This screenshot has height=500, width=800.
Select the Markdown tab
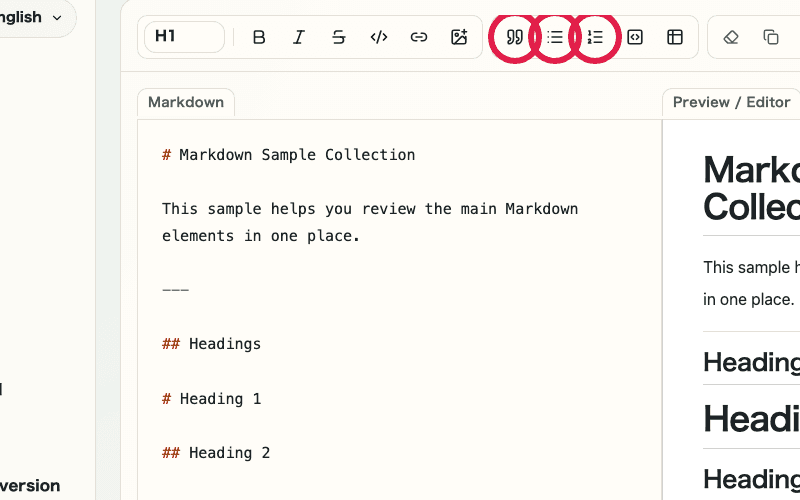[x=186, y=103]
